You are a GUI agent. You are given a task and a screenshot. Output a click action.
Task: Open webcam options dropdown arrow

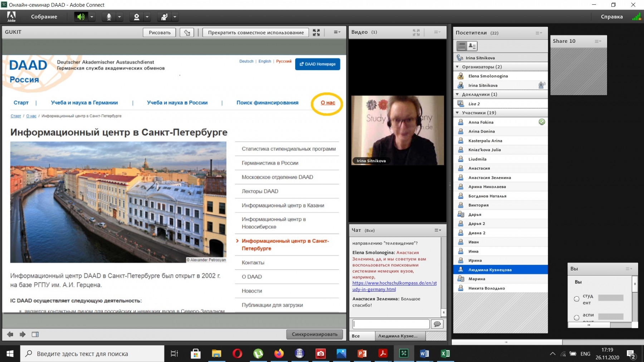[147, 17]
